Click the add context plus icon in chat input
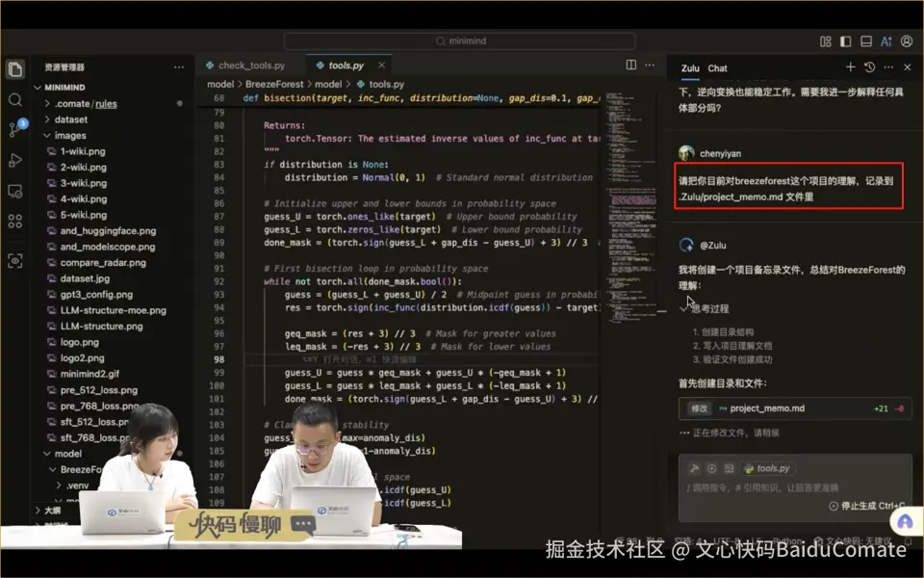Screen dimensions: 924x578 (711, 468)
